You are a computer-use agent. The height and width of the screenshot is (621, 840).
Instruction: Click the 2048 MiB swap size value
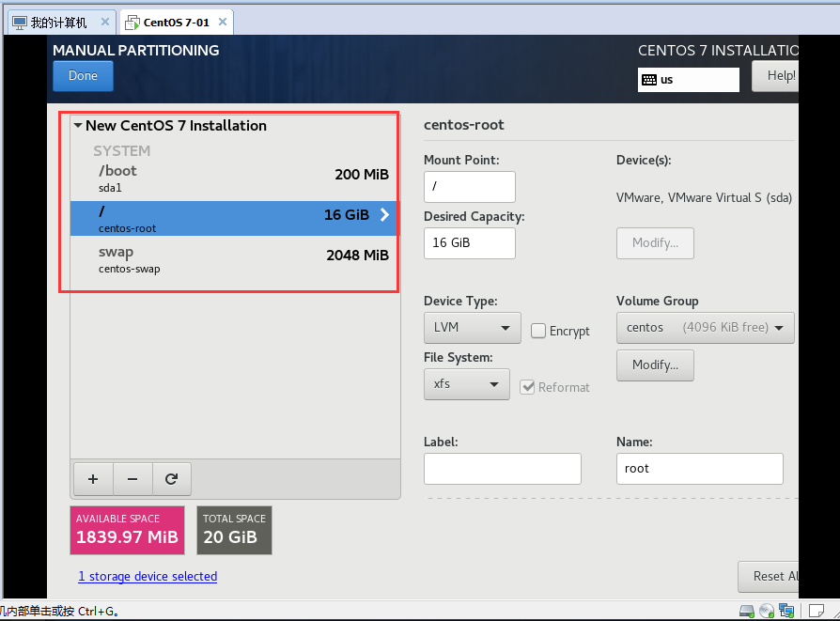(x=357, y=255)
